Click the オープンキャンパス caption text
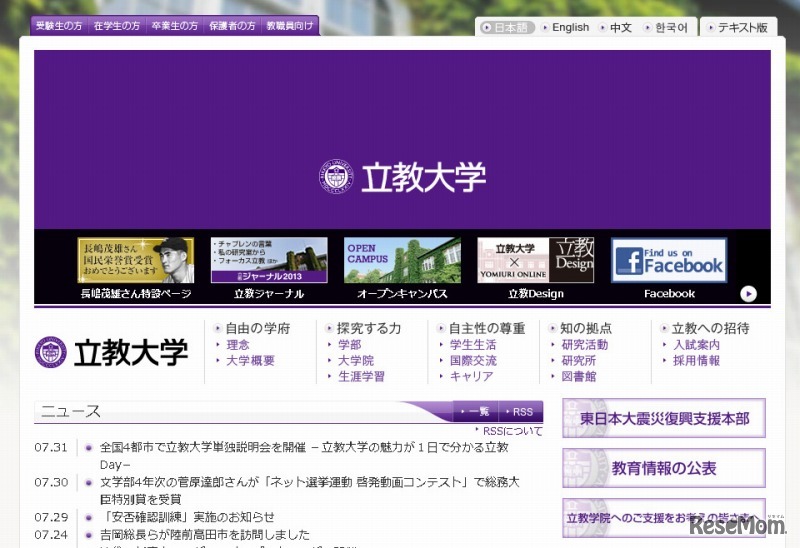 (402, 294)
